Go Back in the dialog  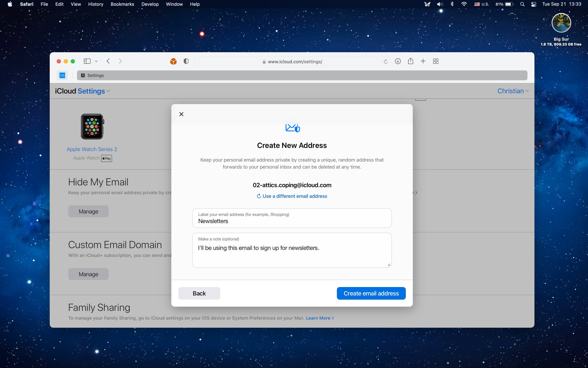point(199,293)
